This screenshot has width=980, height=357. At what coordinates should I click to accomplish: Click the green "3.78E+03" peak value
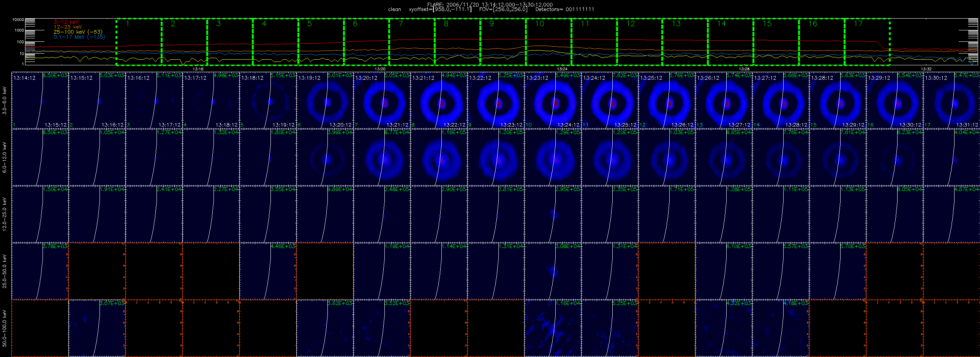(x=55, y=246)
